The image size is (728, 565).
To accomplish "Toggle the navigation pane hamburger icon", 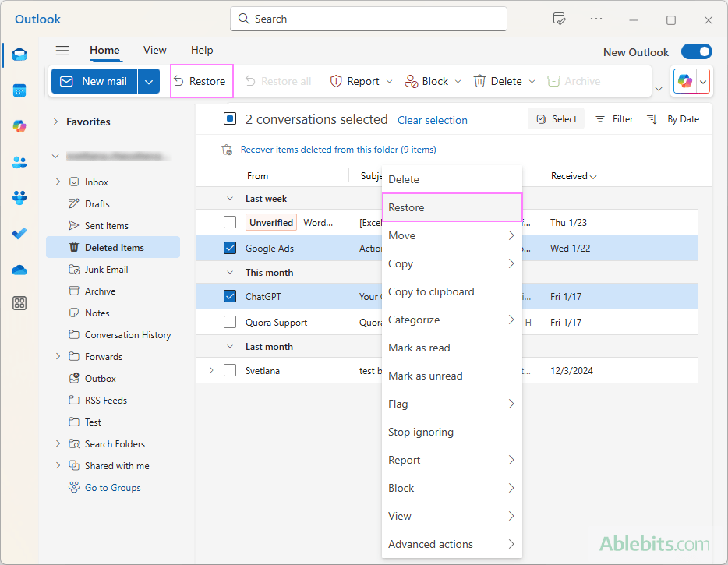I will [x=62, y=51].
